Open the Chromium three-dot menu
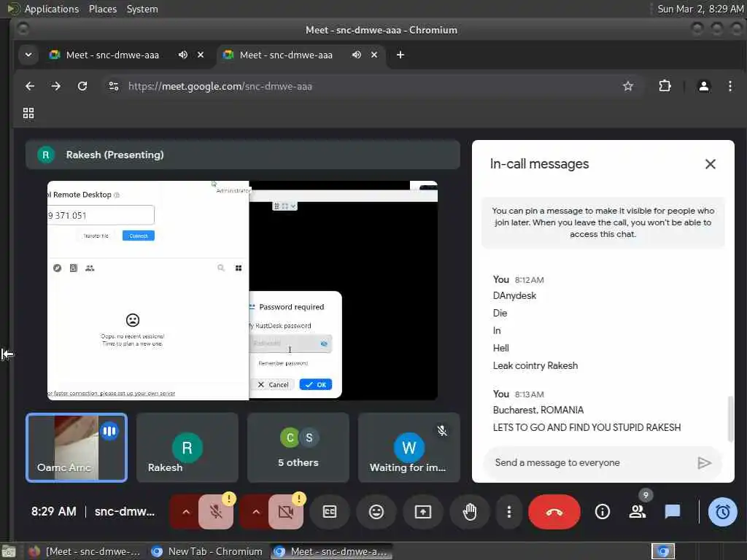The width and height of the screenshot is (747, 560). coord(729,86)
